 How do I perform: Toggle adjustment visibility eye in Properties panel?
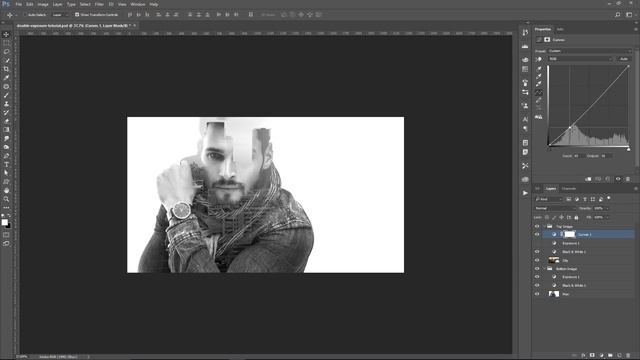point(618,179)
